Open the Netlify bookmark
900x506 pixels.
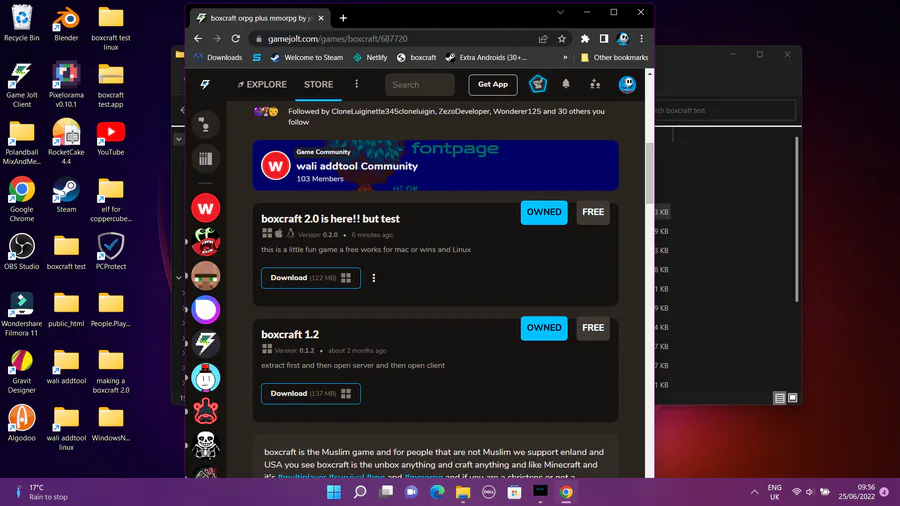[x=370, y=57]
